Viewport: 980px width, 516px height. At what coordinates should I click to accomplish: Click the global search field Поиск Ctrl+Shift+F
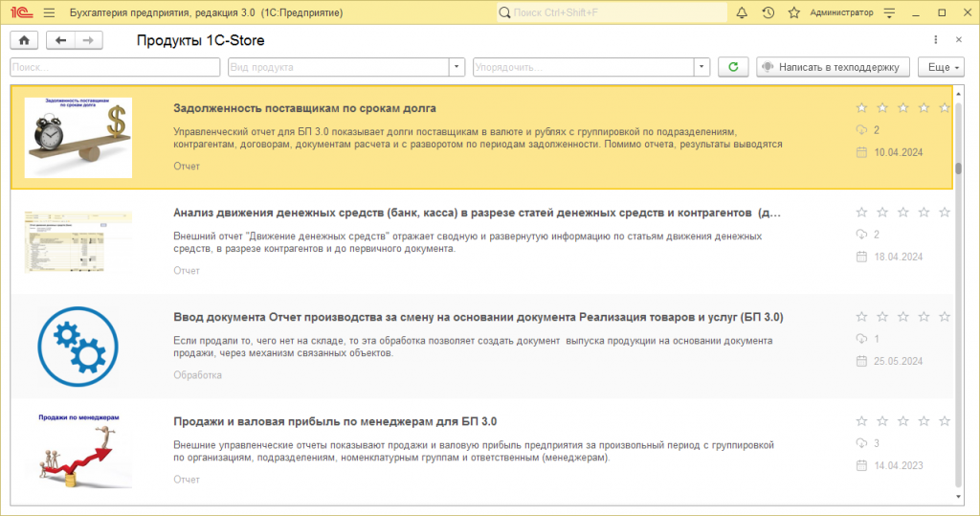pyautogui.click(x=612, y=12)
